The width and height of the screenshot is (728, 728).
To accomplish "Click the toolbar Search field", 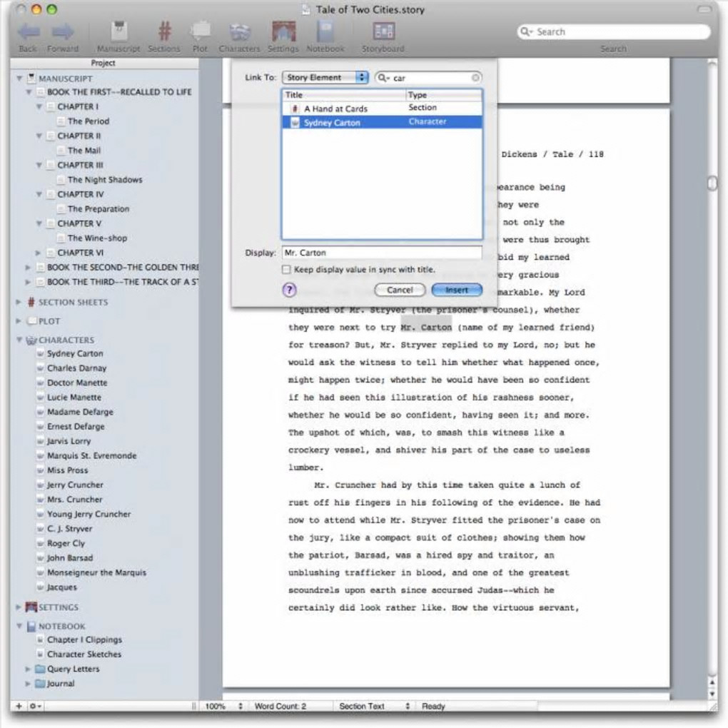I will click(x=614, y=31).
